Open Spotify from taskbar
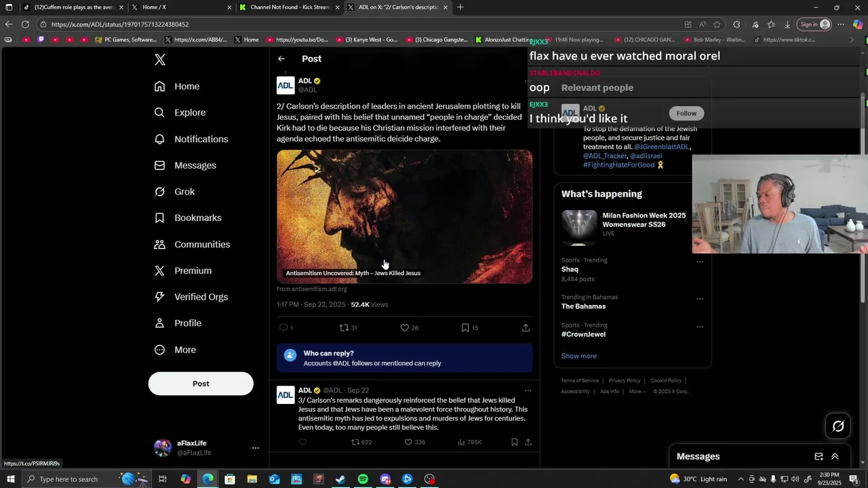868x488 pixels. coord(363,479)
